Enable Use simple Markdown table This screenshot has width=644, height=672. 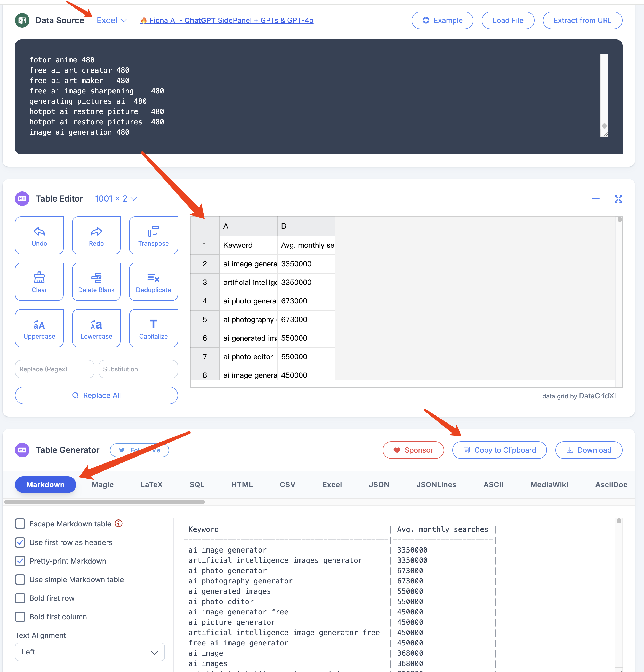pos(20,579)
